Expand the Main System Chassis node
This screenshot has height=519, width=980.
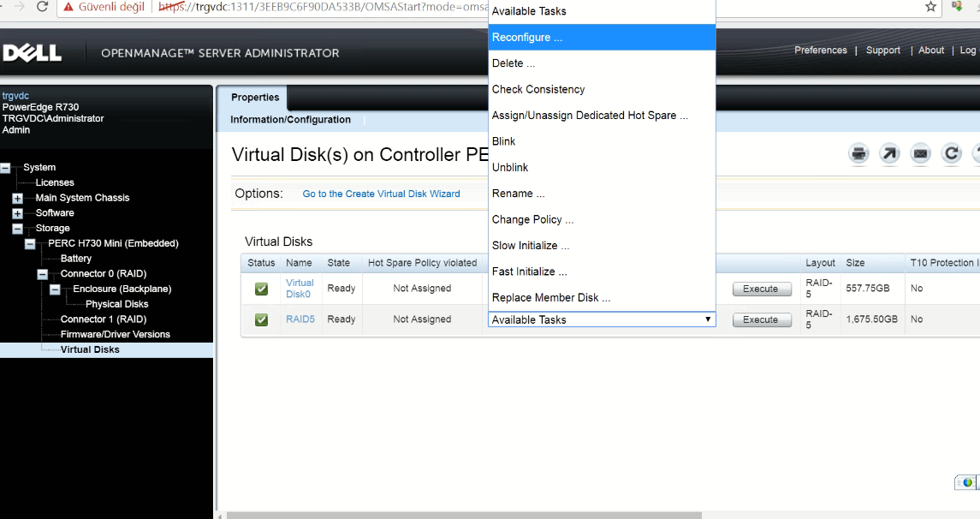18,199
